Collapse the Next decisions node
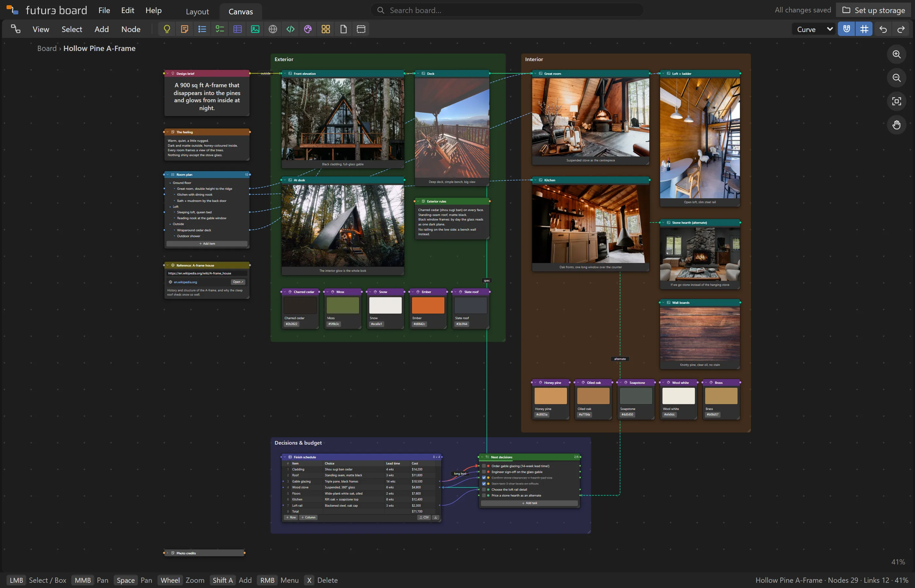Screen dimensions: 915x588 point(482,457)
